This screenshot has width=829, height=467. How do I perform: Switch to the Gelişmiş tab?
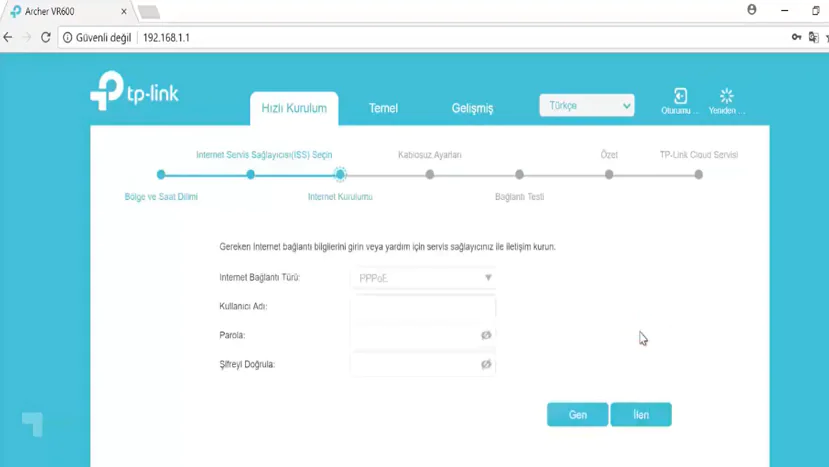472,108
